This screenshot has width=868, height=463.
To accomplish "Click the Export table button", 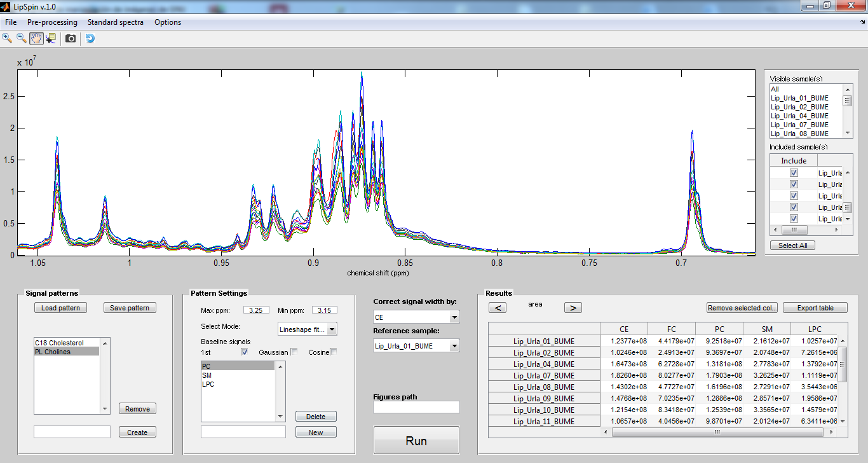I will click(815, 307).
